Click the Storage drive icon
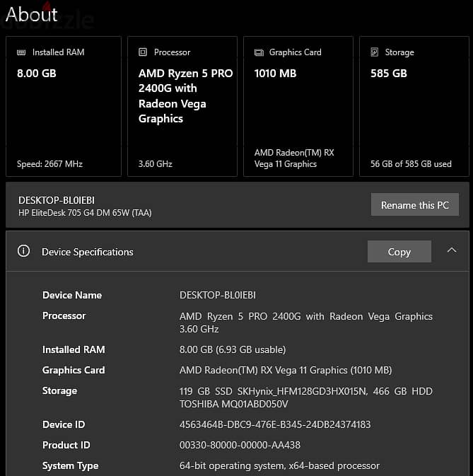Viewport: 473px width, 476px height. 375,52
